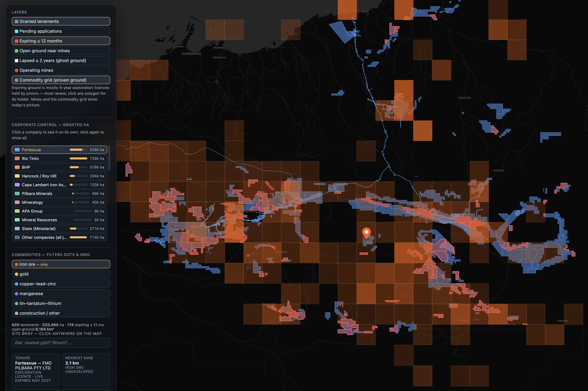Click State (Ministerial) light-blue swatch
The width and height of the screenshot is (588, 391).
pyautogui.click(x=17, y=228)
